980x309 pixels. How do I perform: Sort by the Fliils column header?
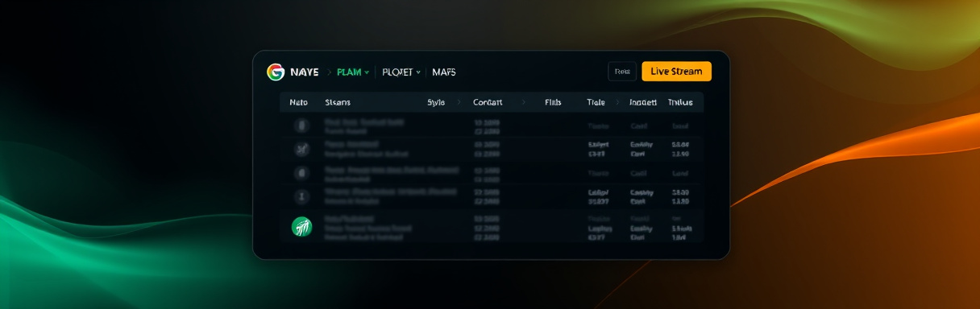click(553, 103)
